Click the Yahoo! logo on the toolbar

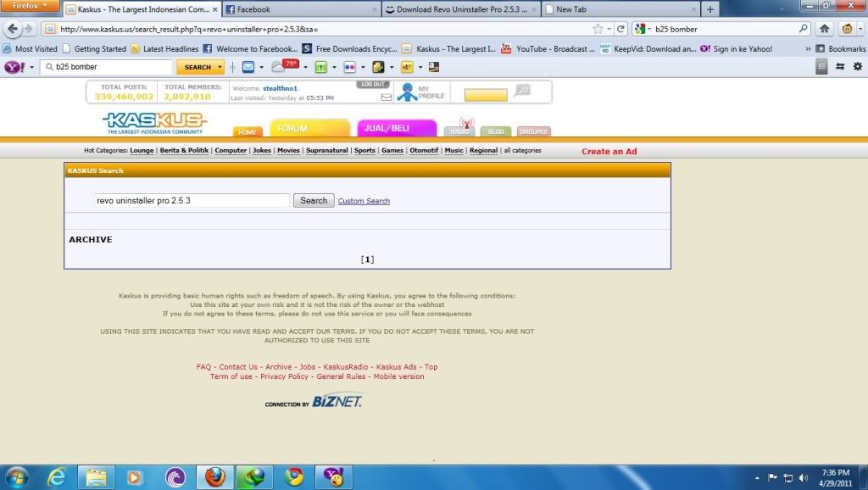pos(14,67)
